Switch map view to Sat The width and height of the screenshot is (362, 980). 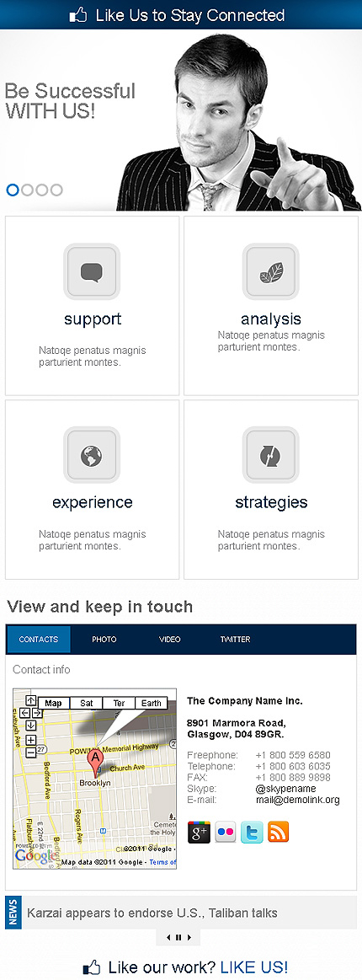86,703
